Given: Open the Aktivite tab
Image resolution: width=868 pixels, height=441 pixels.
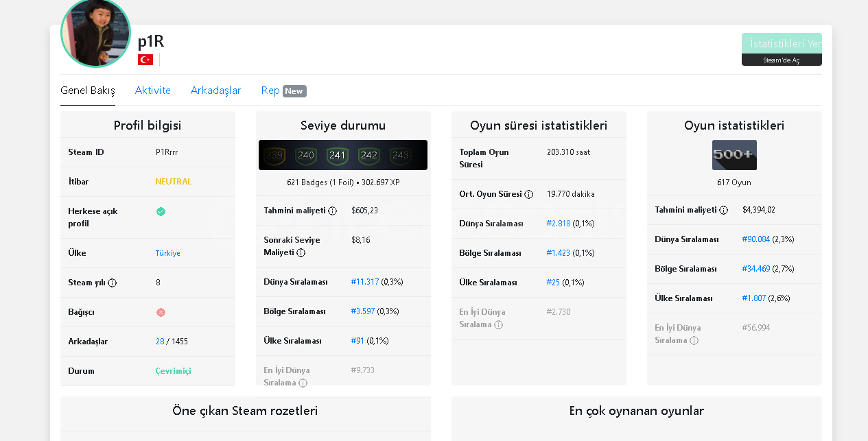Looking at the screenshot, I should click(x=153, y=91).
